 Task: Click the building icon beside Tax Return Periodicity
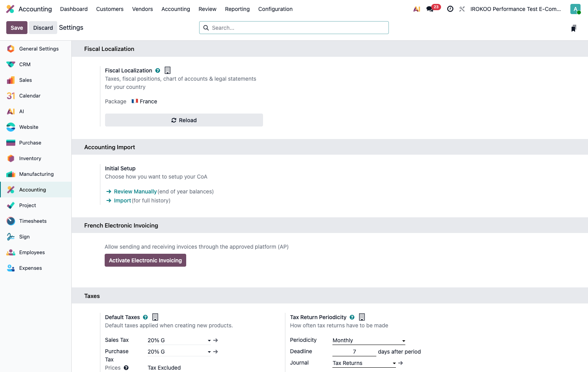pos(362,317)
